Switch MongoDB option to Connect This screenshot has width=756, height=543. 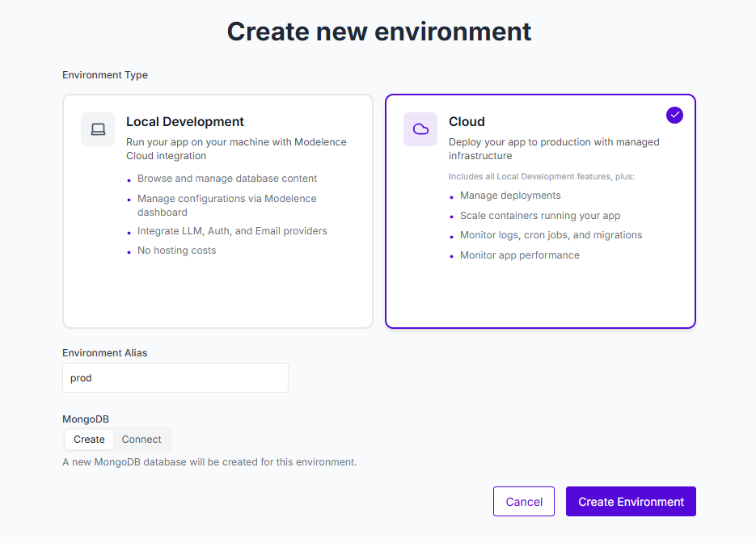point(141,440)
